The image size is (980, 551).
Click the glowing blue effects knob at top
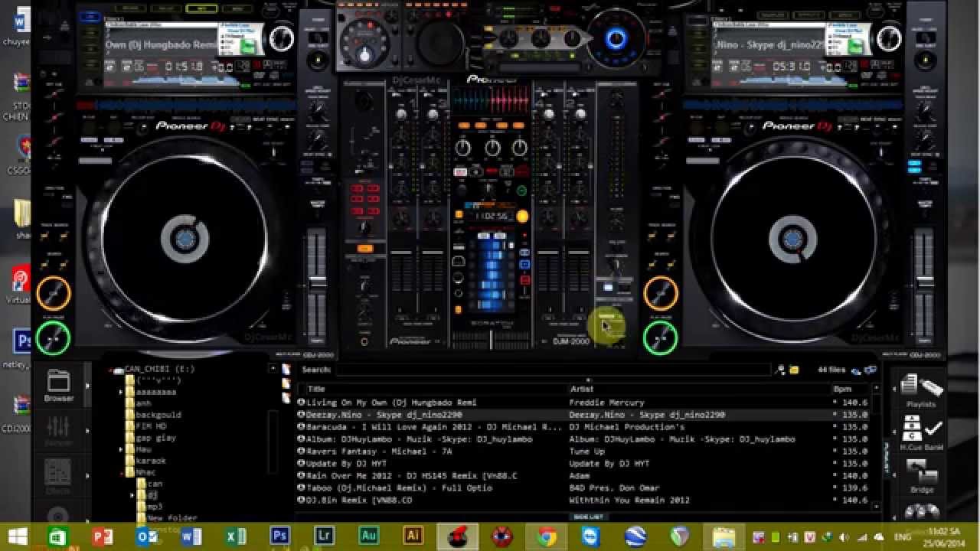(x=616, y=37)
